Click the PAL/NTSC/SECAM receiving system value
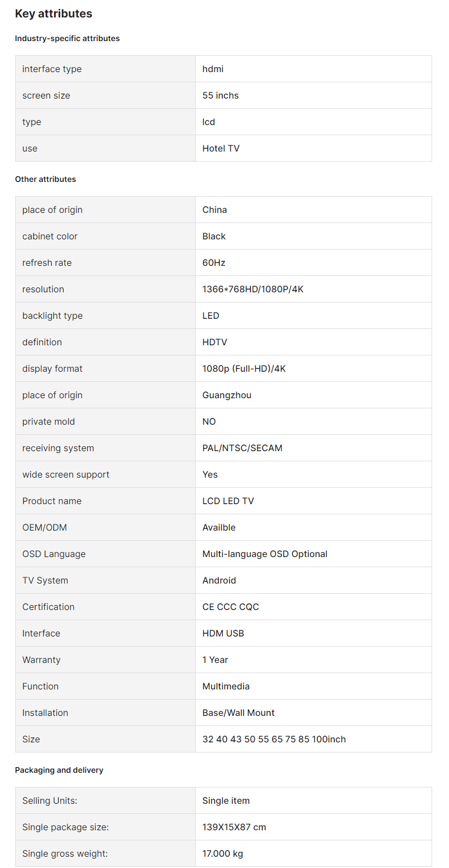 [x=243, y=448]
